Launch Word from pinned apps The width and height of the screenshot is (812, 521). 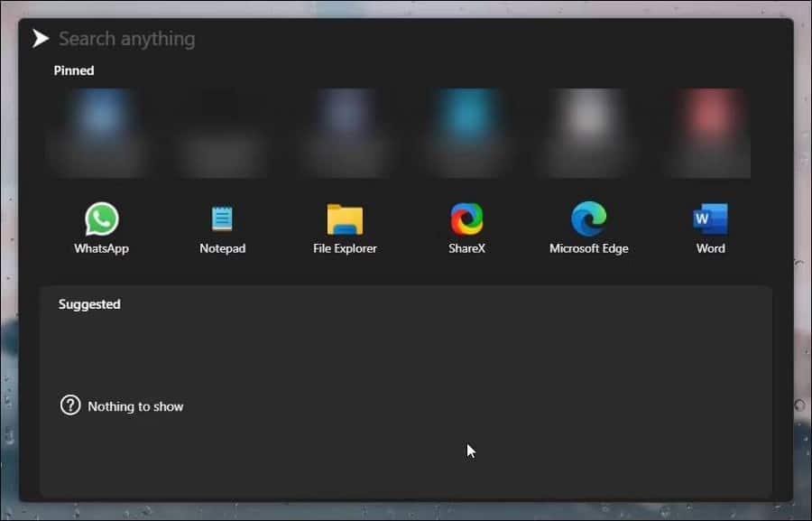[711, 228]
